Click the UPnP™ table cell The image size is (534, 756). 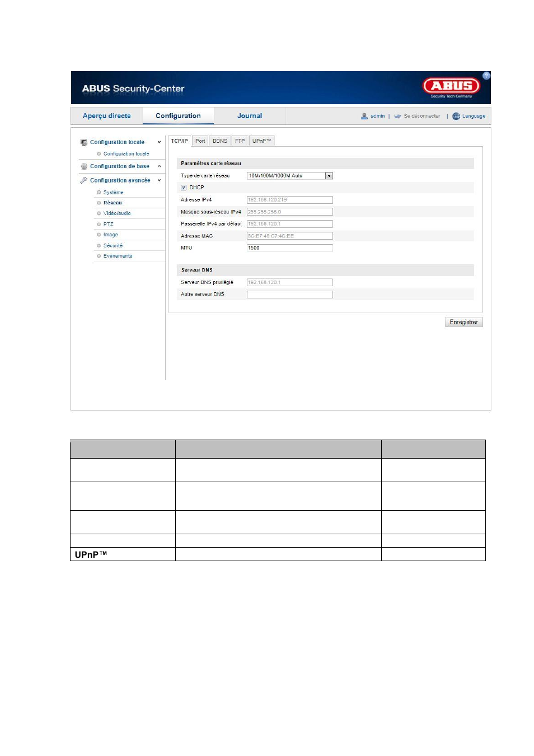tap(123, 554)
